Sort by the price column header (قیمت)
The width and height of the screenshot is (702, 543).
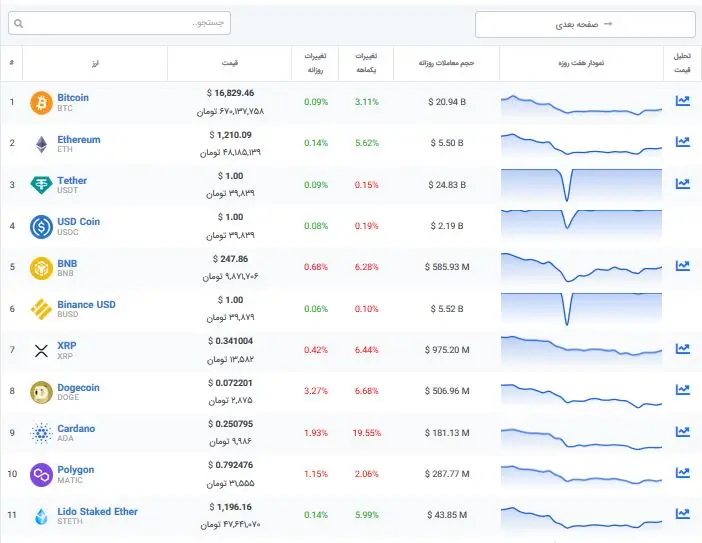(229, 63)
